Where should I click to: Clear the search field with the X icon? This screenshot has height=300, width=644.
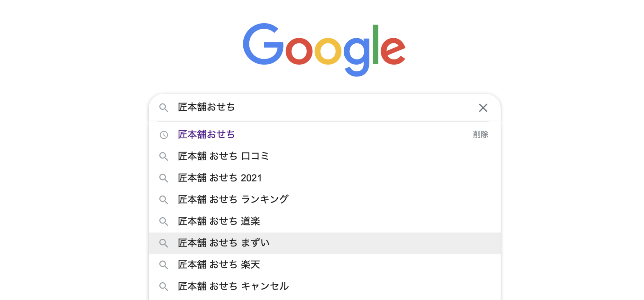click(483, 108)
